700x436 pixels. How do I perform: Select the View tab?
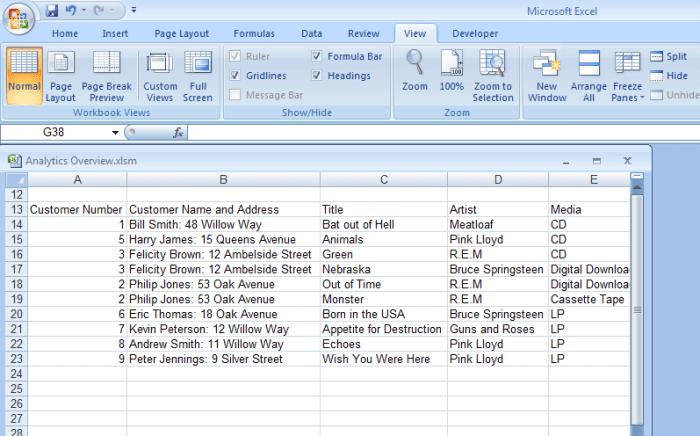(415, 33)
